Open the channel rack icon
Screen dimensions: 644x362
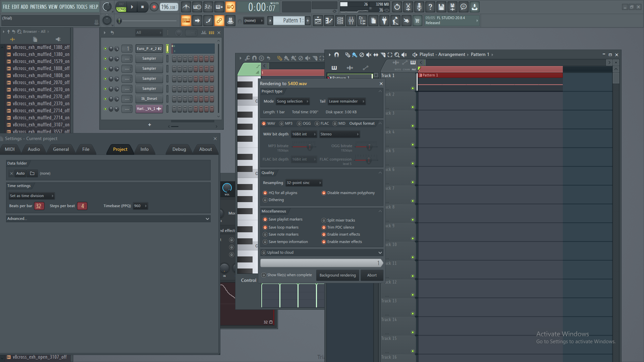click(x=340, y=21)
